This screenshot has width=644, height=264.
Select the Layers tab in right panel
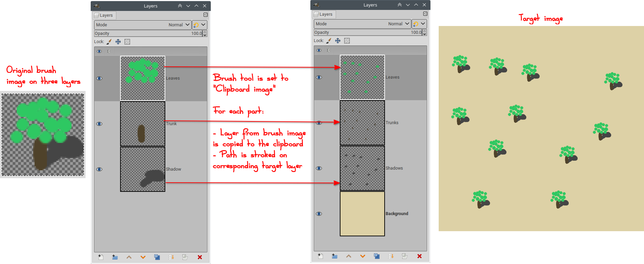pos(324,14)
